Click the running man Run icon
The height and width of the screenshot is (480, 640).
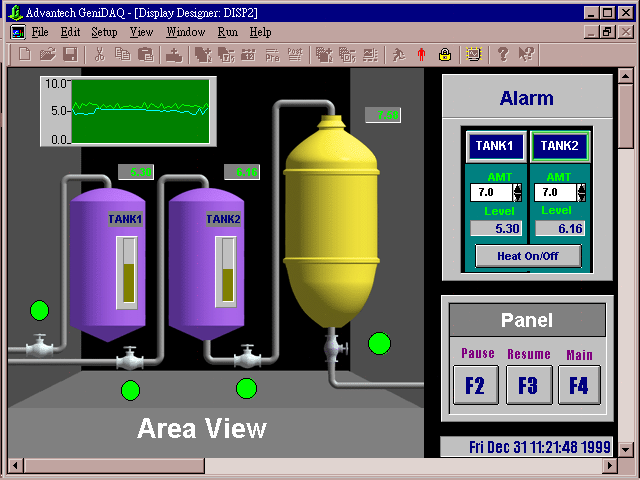[398, 54]
